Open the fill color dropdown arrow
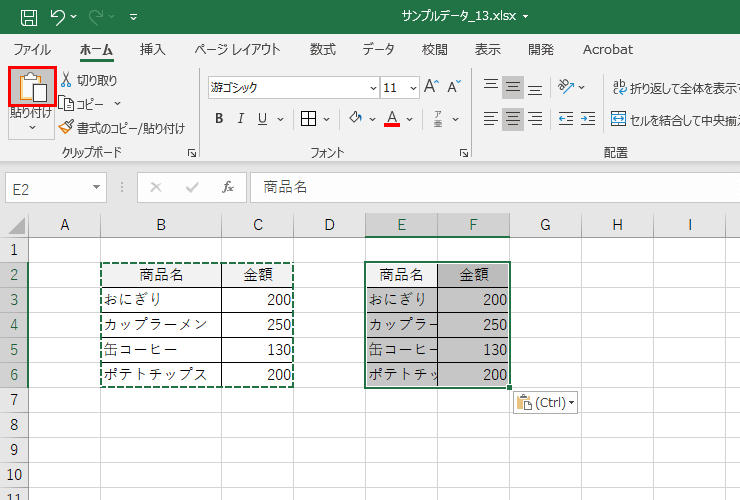 (372, 119)
